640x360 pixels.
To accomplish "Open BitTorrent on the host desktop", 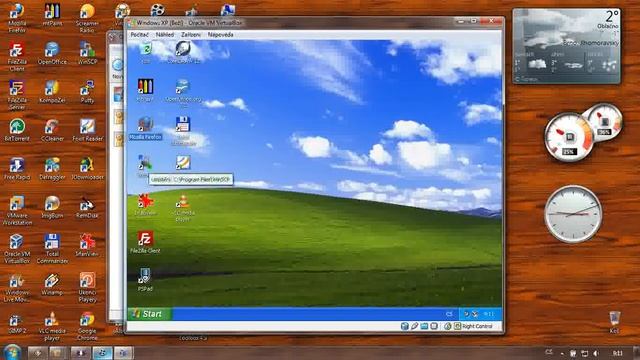I will tap(17, 130).
